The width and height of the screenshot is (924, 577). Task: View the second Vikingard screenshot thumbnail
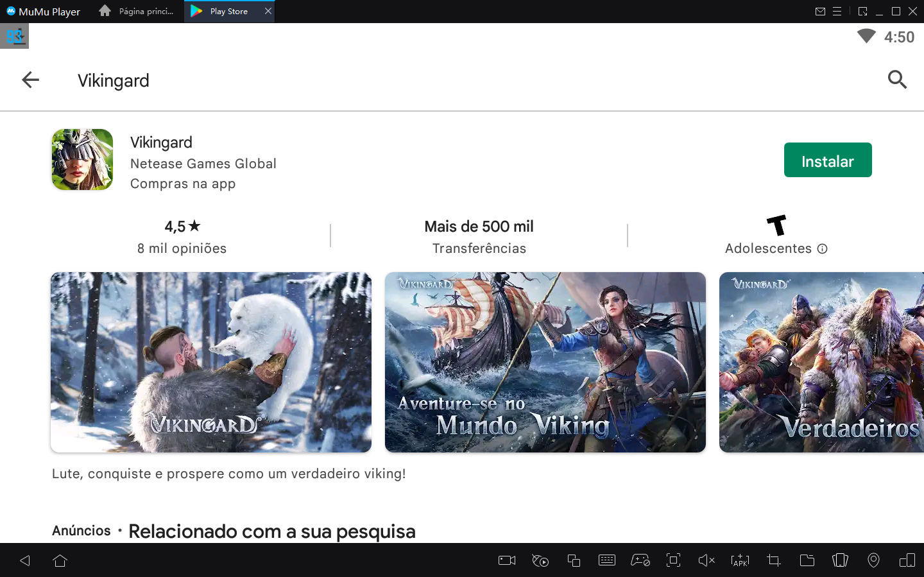coord(545,362)
